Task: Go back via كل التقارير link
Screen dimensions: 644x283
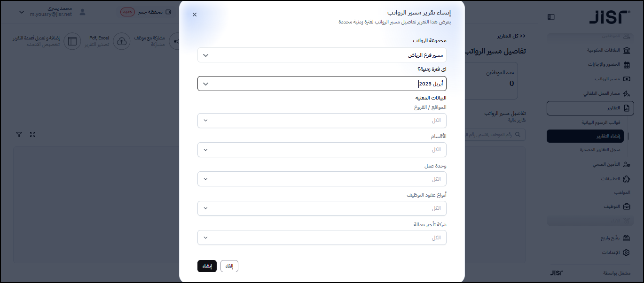Action: pos(511,36)
